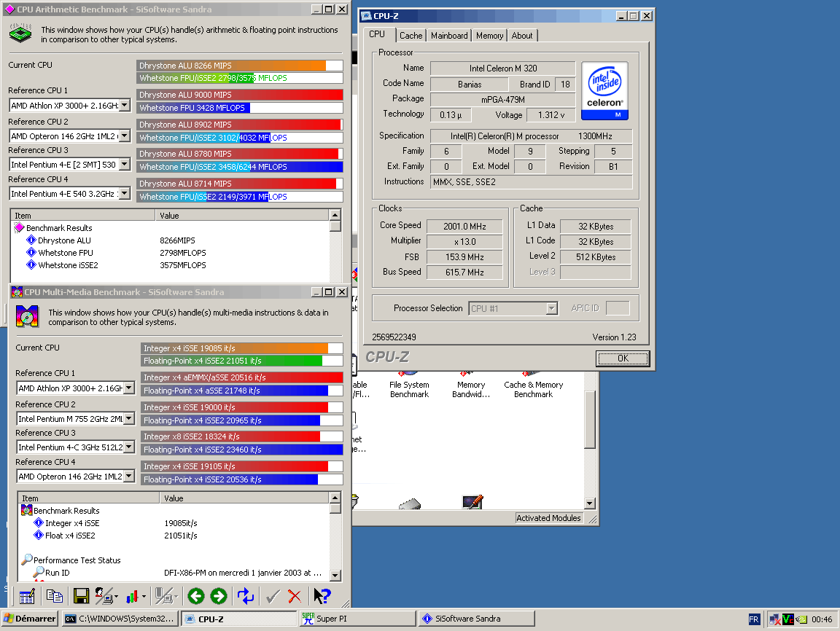Click the Cache & Memory Benchmark module
This screenshot has height=631, width=840.
click(x=533, y=389)
